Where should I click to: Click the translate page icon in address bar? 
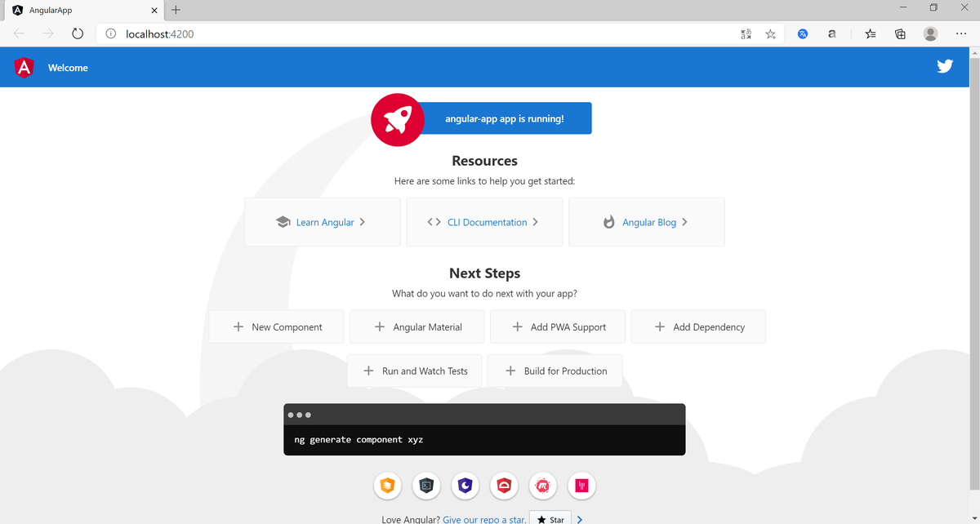tap(746, 34)
